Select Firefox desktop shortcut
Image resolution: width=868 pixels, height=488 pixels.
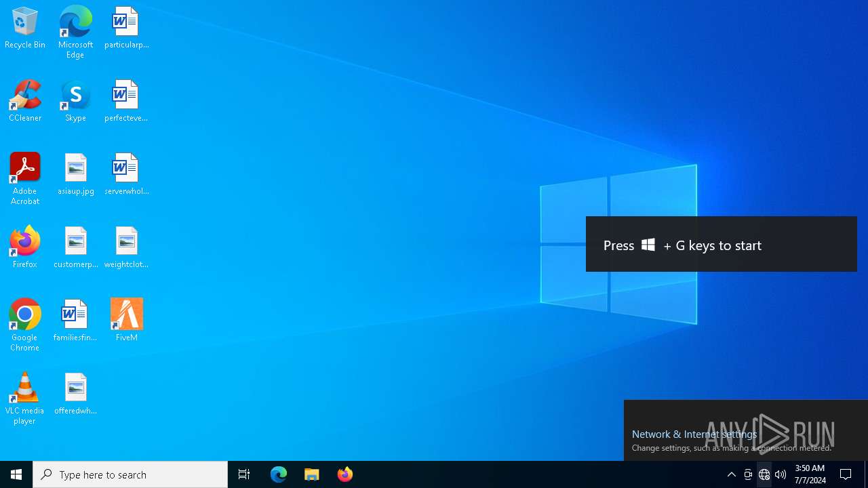[25, 248]
